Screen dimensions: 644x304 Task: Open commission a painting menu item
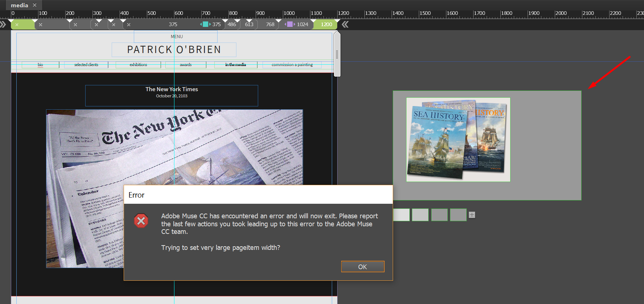(292, 65)
